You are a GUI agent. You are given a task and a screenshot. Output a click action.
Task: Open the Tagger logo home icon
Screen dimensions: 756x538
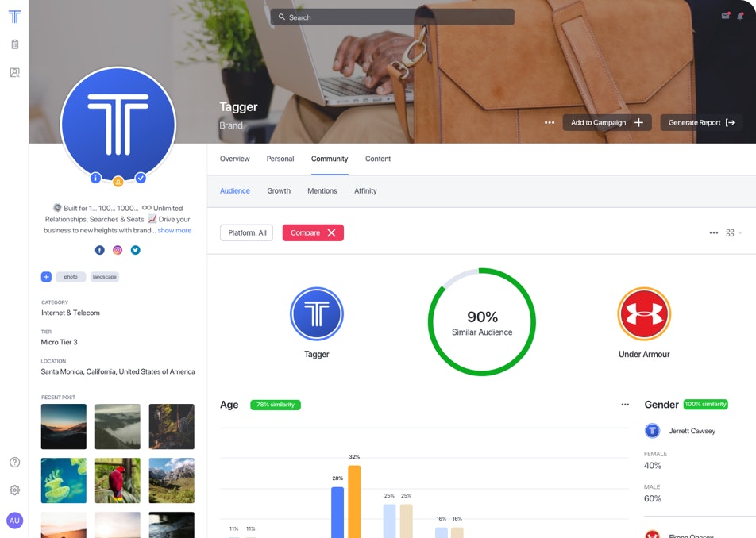[14, 17]
